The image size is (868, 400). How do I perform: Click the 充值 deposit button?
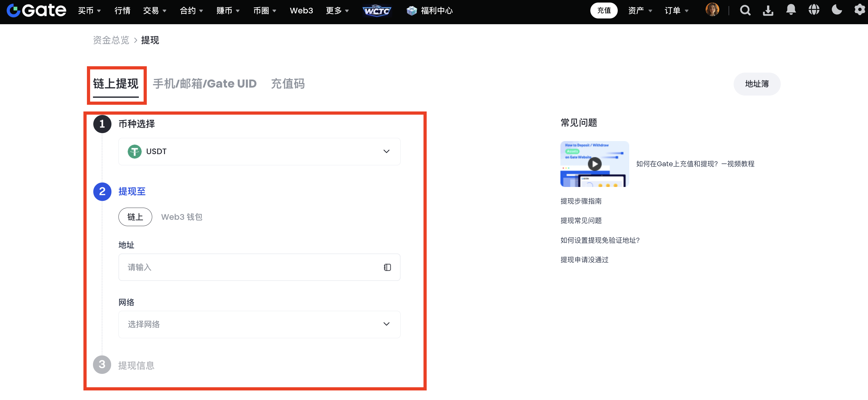603,11
